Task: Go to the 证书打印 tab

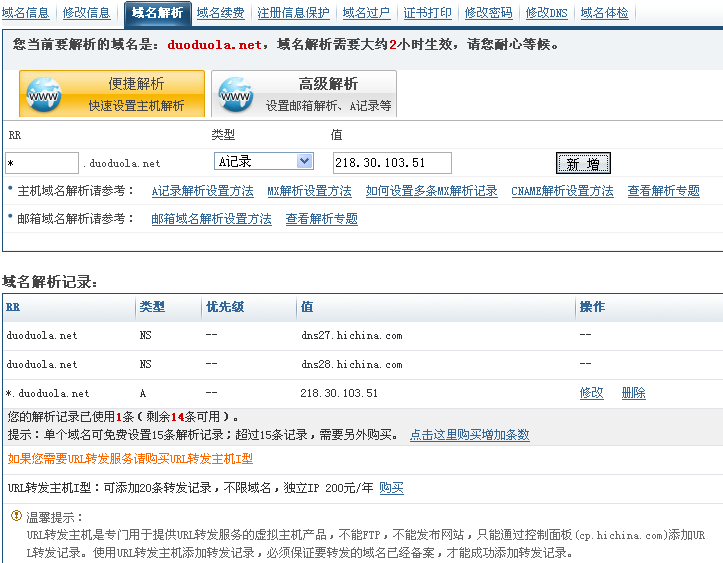Action: 427,13
